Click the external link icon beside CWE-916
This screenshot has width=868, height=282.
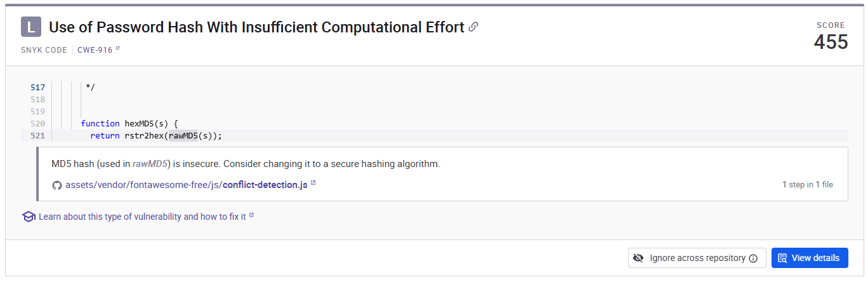118,49
